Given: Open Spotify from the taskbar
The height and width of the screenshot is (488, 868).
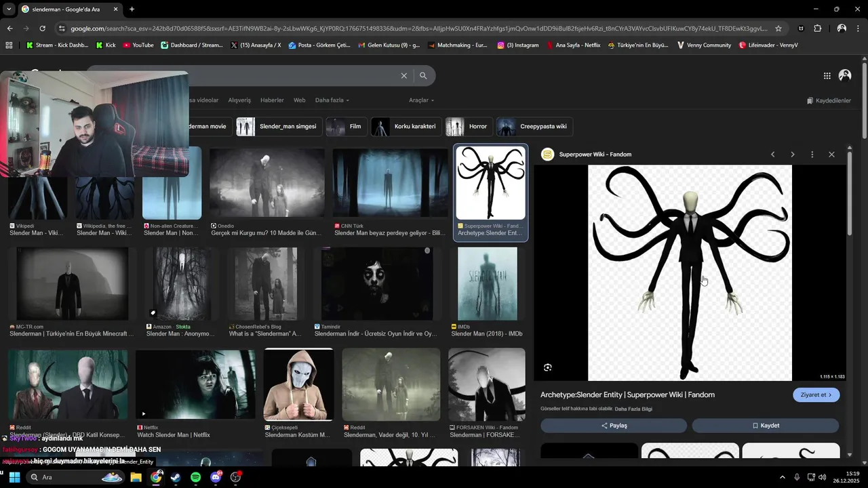Looking at the screenshot, I should (x=195, y=477).
